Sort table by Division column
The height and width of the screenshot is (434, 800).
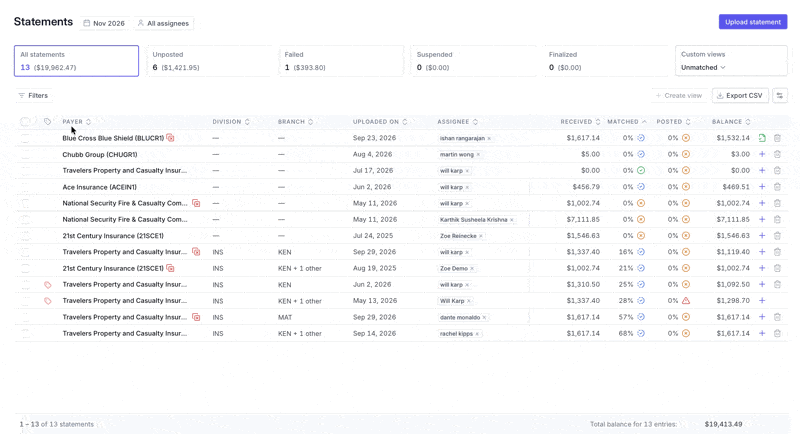pyautogui.click(x=231, y=121)
